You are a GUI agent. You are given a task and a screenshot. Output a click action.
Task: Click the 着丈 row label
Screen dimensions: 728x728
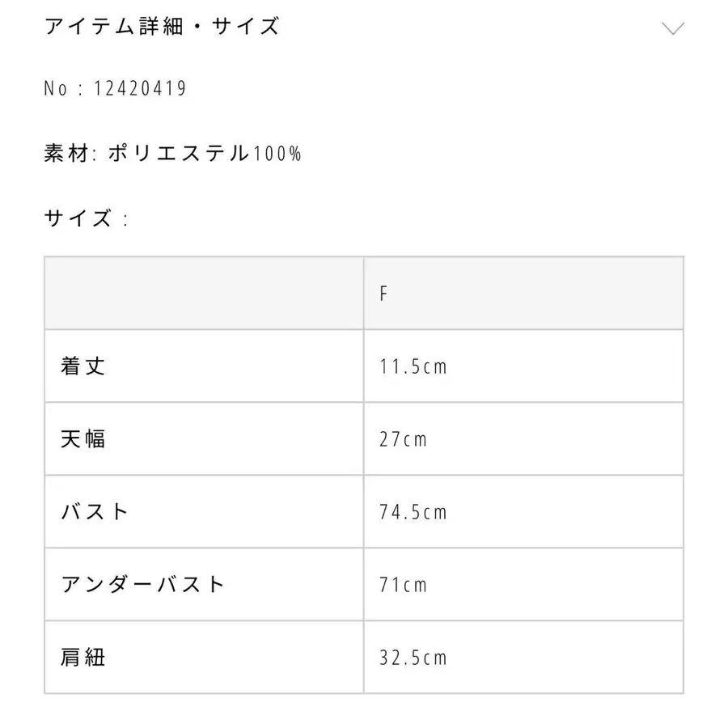(83, 366)
